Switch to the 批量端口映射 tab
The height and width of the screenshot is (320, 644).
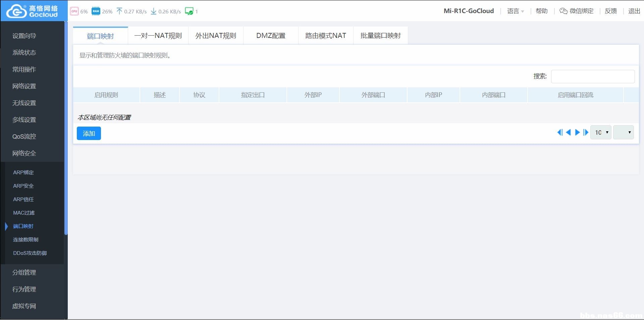(x=380, y=36)
